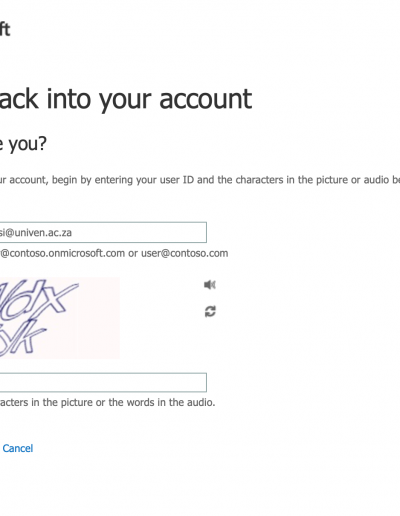400x516 pixels.
Task: Place cursor after univen.ac.za in email field
Action: pos(72,233)
